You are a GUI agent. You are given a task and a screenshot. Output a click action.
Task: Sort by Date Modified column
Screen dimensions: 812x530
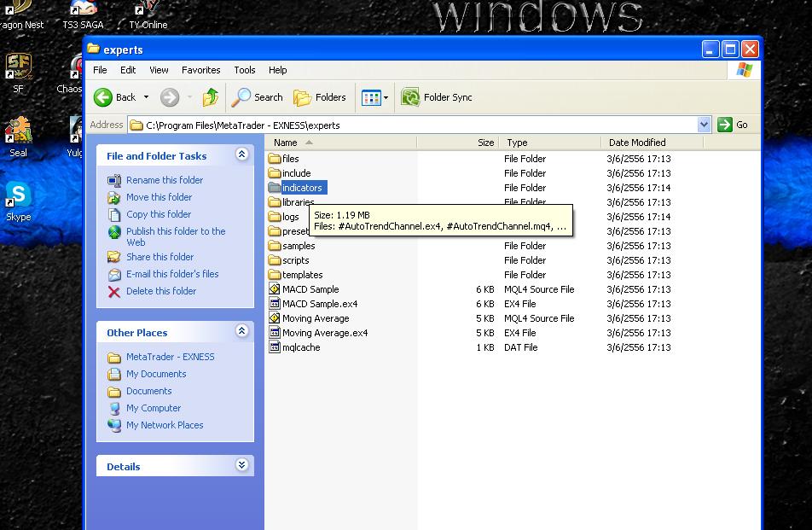(x=652, y=143)
